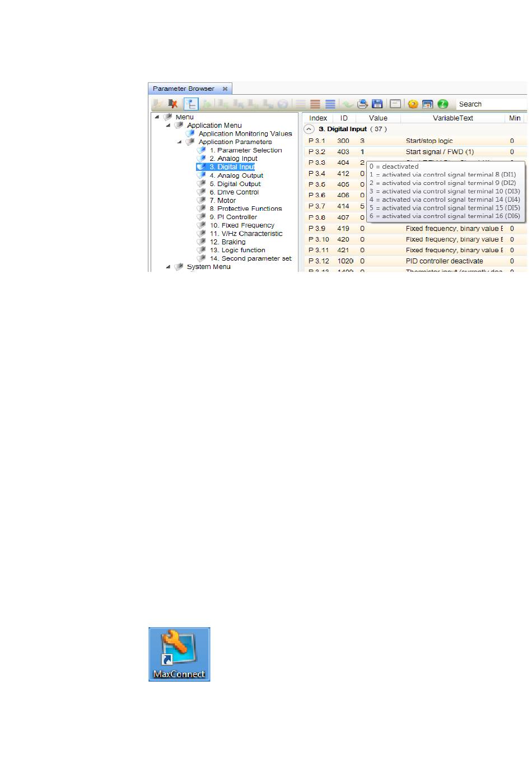532x783 pixels.
Task: Collapse the Application Menu tree node
Action: (169, 126)
